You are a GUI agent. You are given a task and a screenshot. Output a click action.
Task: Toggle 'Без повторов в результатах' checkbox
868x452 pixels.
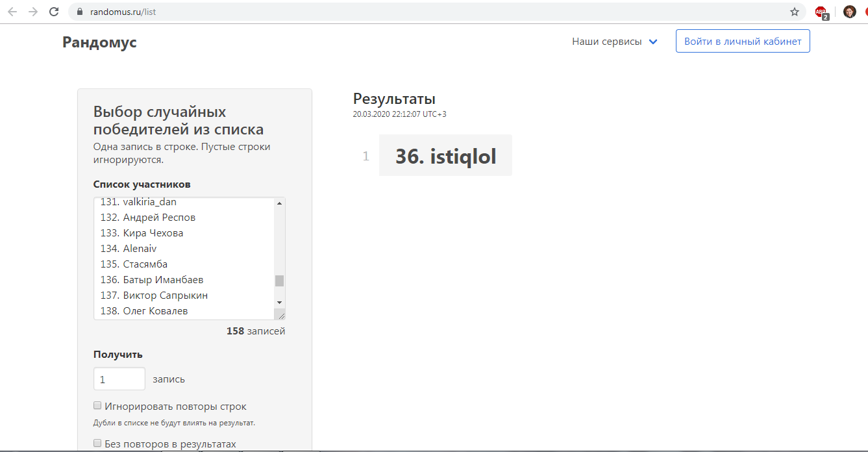click(97, 444)
